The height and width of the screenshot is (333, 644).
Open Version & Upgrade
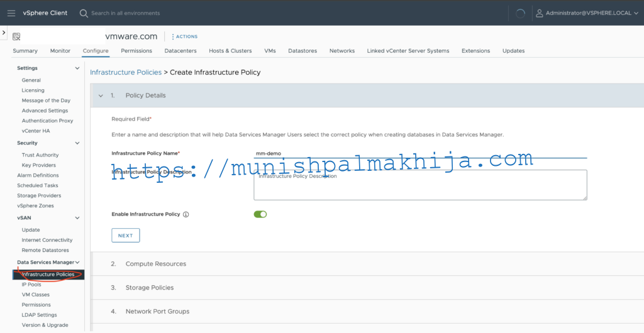click(x=45, y=325)
